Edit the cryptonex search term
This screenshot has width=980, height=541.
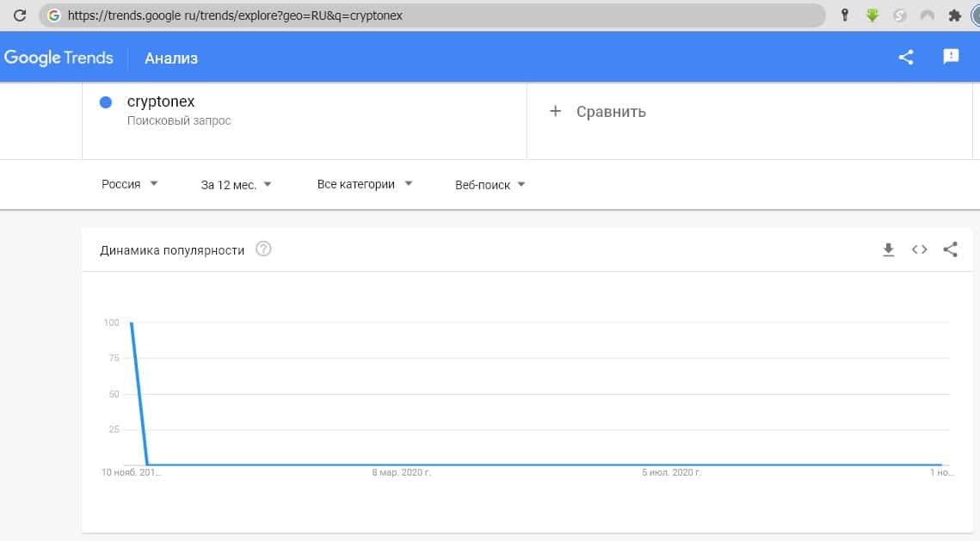(x=161, y=102)
